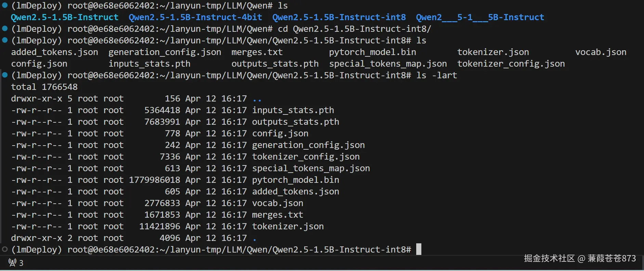Click the hollow circle marker at the current prompt
Image resolution: width=644 pixels, height=271 pixels.
(x=5, y=249)
